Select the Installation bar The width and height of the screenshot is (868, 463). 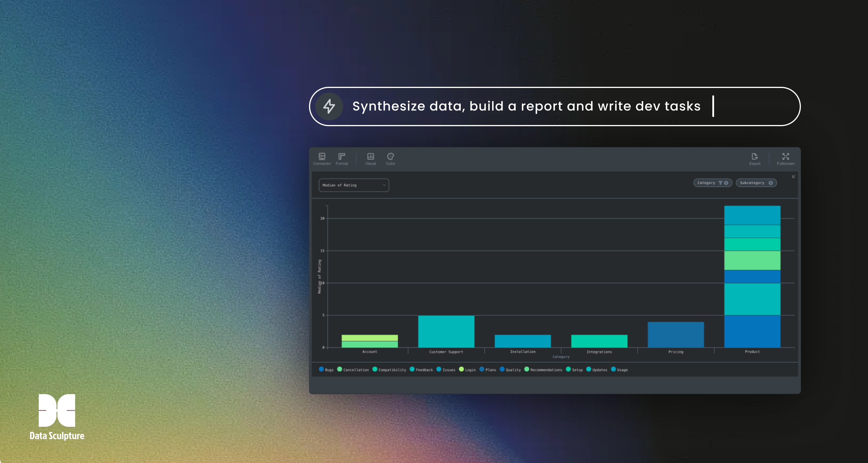coord(523,341)
